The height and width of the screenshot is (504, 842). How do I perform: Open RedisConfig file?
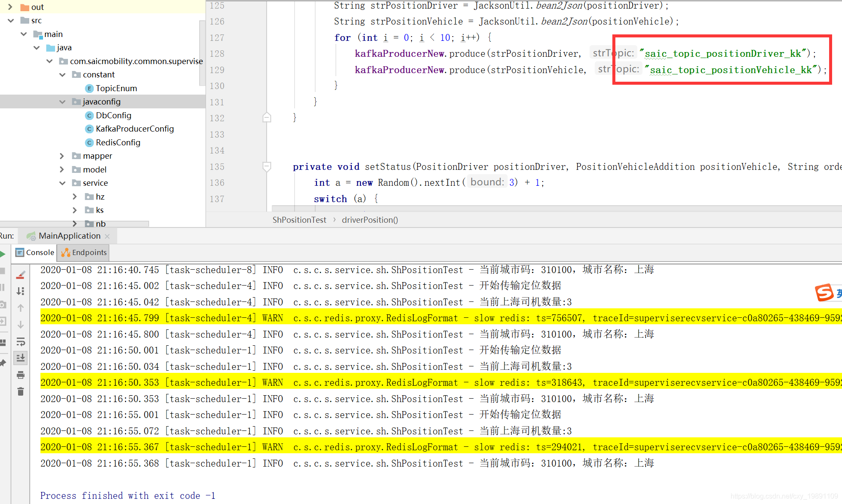(118, 143)
